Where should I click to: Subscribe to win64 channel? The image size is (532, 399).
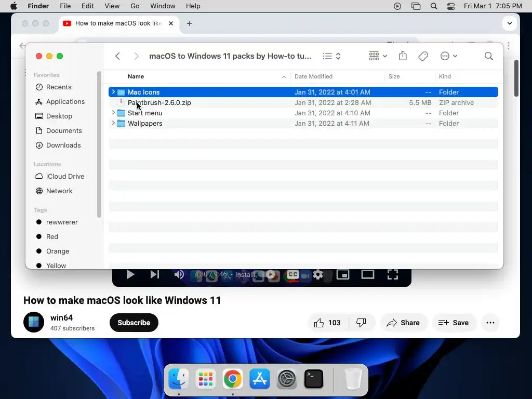[134, 323]
